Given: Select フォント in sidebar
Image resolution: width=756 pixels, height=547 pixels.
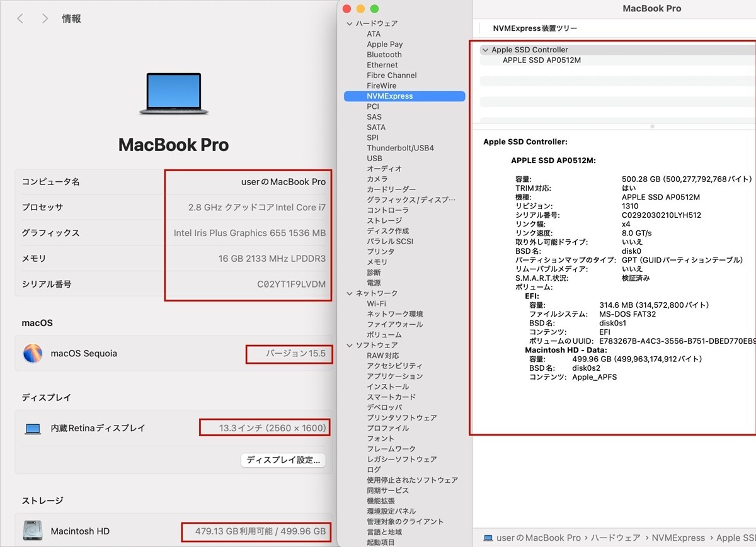Looking at the screenshot, I should tap(381, 439).
